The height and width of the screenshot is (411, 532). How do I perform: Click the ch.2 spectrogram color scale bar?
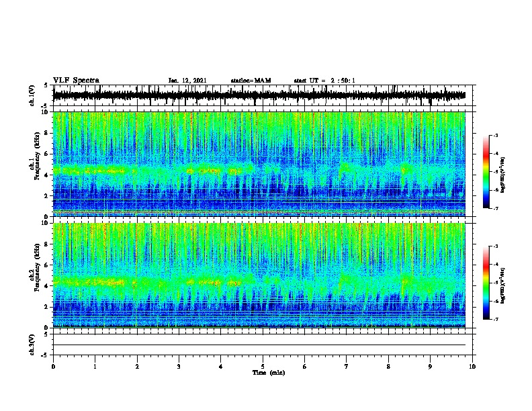click(x=486, y=283)
